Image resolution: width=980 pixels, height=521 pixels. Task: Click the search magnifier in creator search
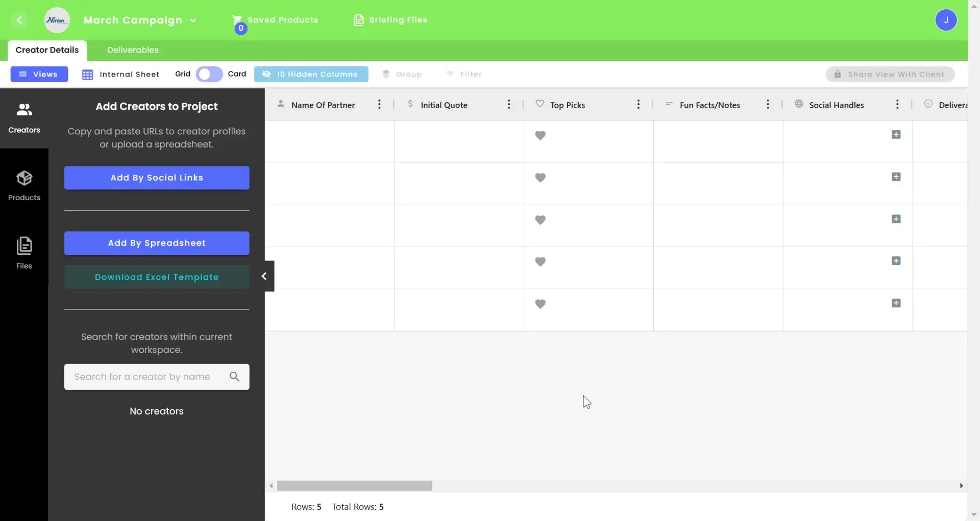pos(234,377)
